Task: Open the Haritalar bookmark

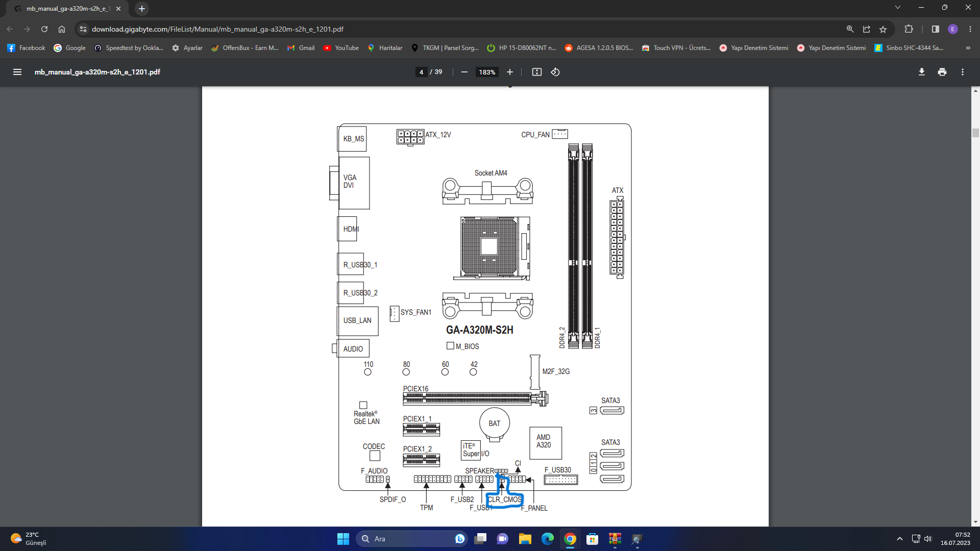Action: pos(385,48)
